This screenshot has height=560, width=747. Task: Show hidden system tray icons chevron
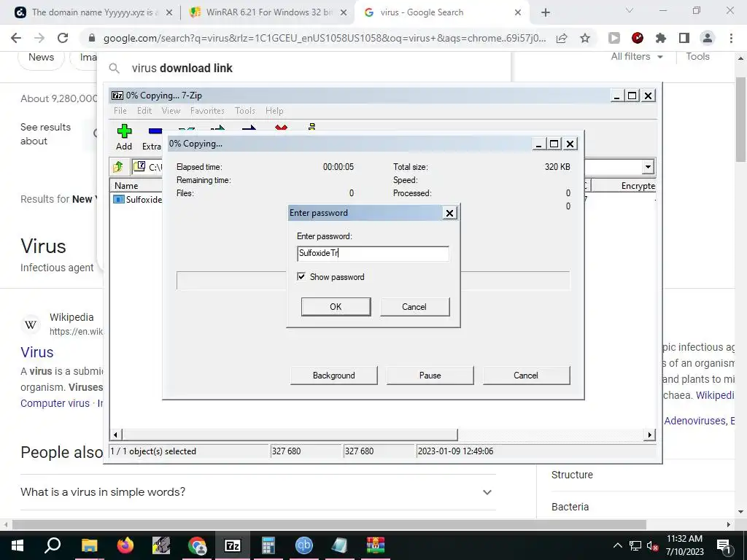(617, 545)
